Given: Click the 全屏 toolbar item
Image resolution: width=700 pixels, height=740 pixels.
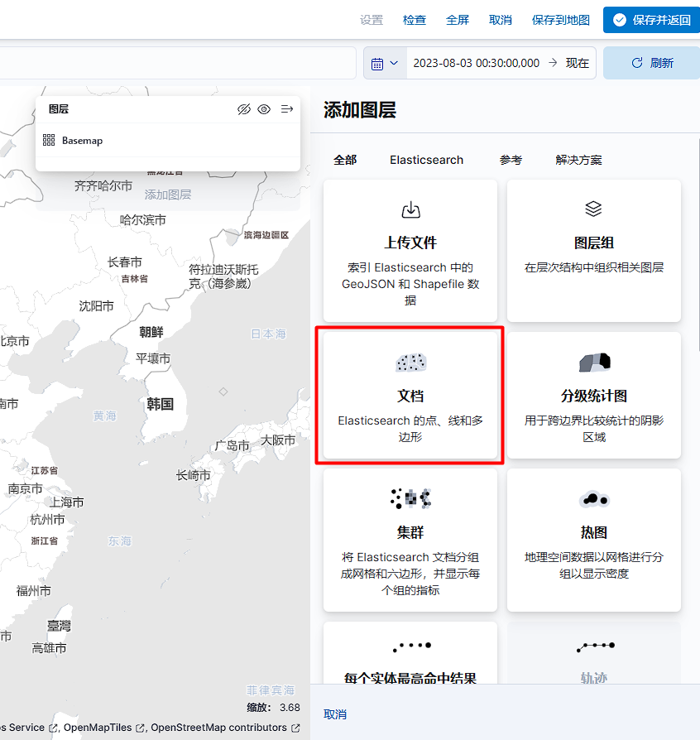Looking at the screenshot, I should click(x=458, y=20).
